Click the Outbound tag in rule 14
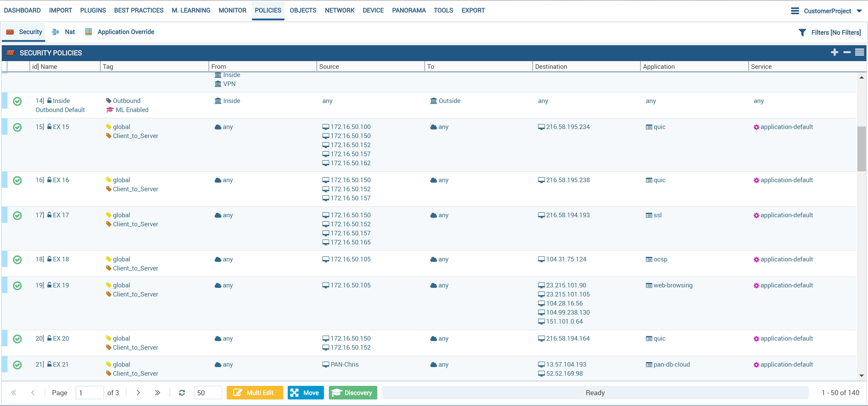The image size is (868, 406). [126, 100]
